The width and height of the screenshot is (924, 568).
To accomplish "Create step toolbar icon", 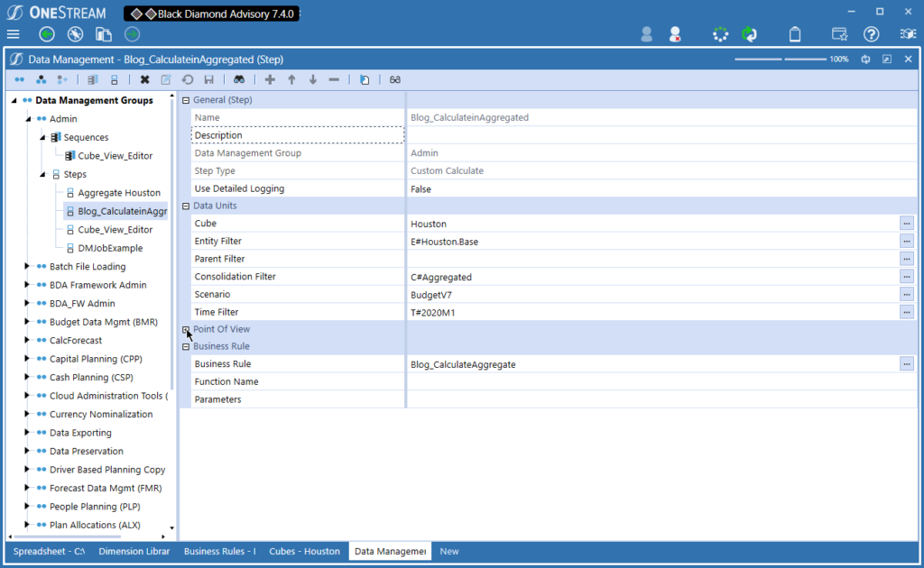I will tap(115, 79).
